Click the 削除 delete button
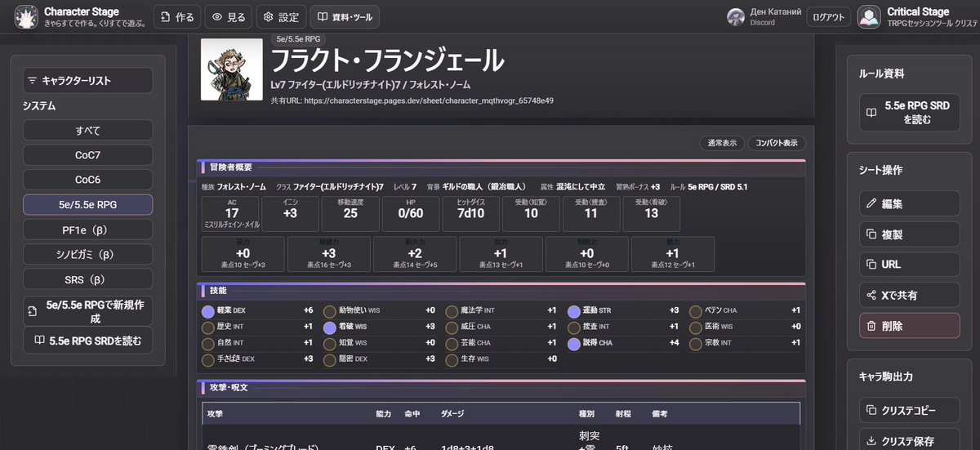 [910, 326]
